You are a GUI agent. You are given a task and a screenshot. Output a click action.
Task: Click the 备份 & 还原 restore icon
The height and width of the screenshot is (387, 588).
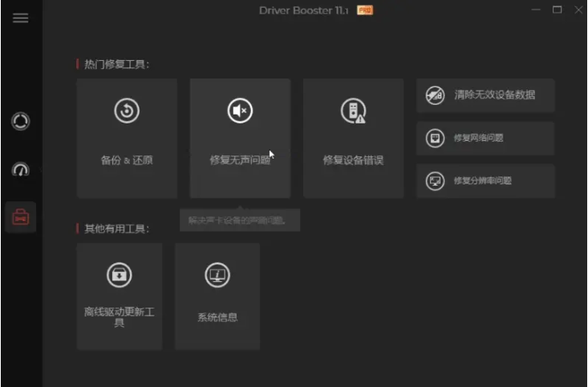point(127,111)
